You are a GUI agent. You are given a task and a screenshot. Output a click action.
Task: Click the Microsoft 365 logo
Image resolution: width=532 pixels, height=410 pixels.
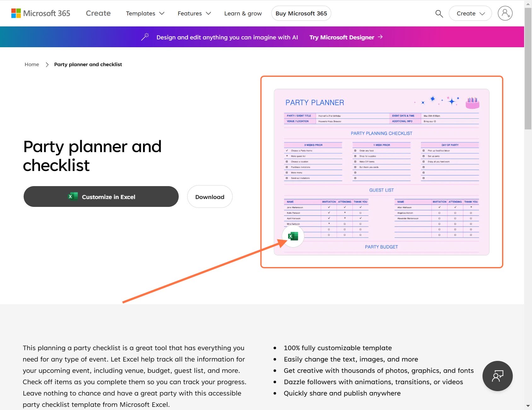(40, 13)
